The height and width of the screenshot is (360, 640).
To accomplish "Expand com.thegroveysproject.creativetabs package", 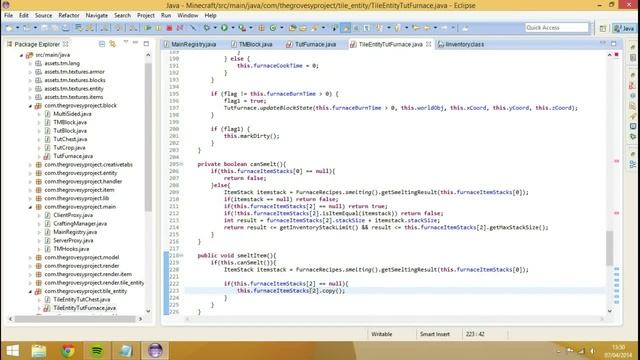I will click(x=30, y=165).
